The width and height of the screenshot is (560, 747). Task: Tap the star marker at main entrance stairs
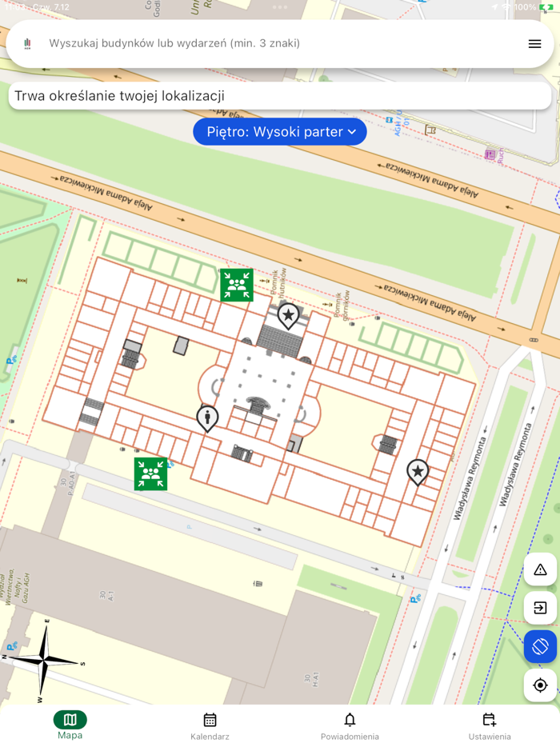point(288,317)
